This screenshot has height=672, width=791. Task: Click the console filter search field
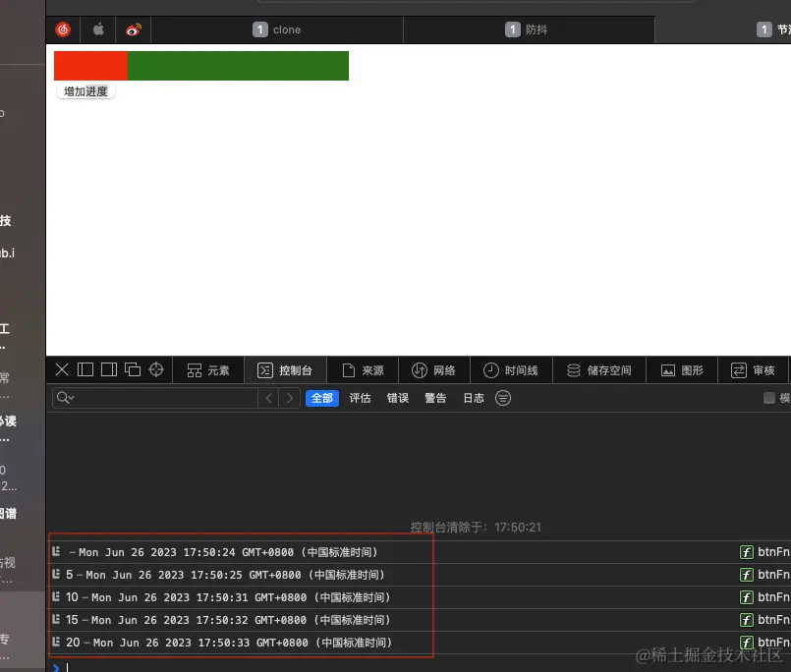click(155, 398)
